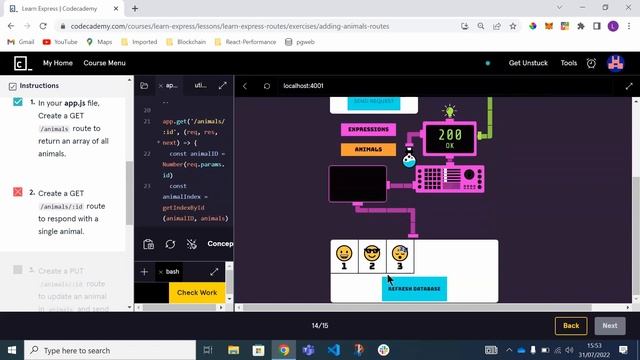Open Slack from the taskbar
This screenshot has height=360, width=640.
coord(383,350)
